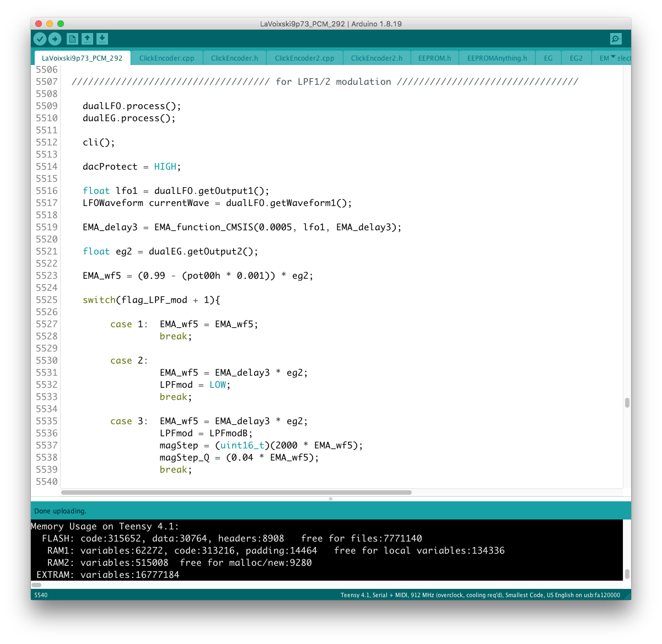The image size is (662, 644).
Task: Select the ClickEncoder2.cpp tab
Action: click(304, 58)
